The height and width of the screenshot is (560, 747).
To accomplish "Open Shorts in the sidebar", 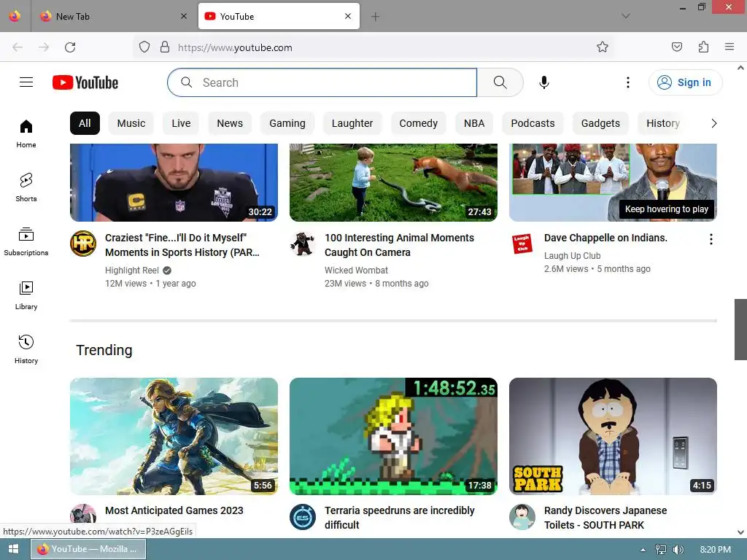I will pyautogui.click(x=26, y=187).
